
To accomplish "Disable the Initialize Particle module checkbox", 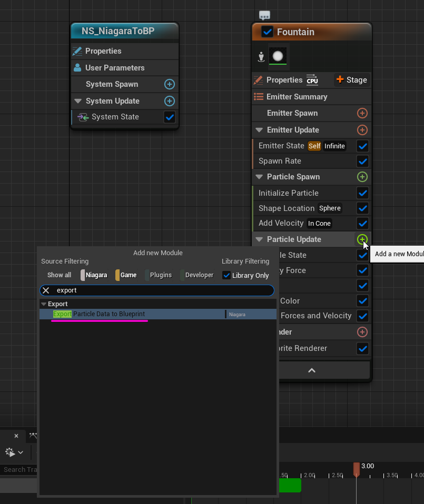I will point(362,193).
